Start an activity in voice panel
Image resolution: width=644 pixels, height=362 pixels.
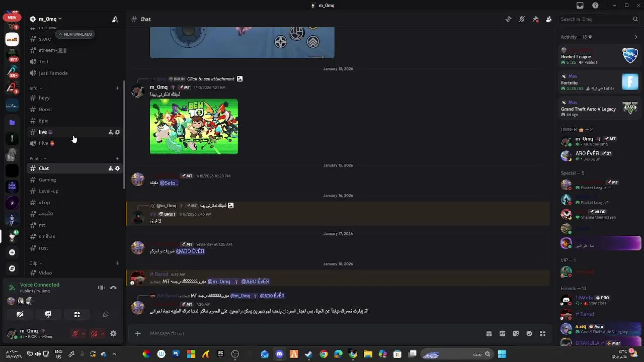pyautogui.click(x=77, y=314)
